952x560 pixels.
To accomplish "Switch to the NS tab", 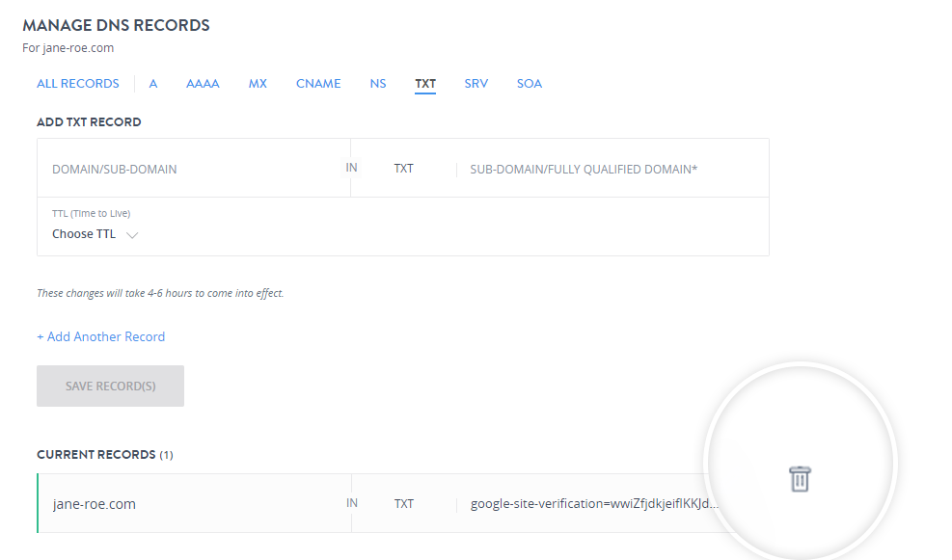I will (x=378, y=84).
